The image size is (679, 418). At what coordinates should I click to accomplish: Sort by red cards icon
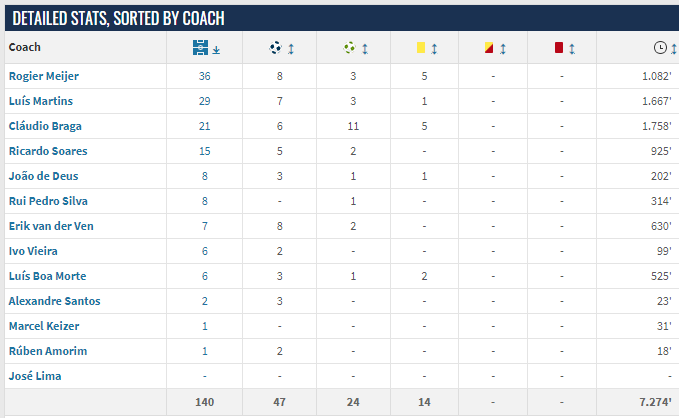pyautogui.click(x=559, y=48)
